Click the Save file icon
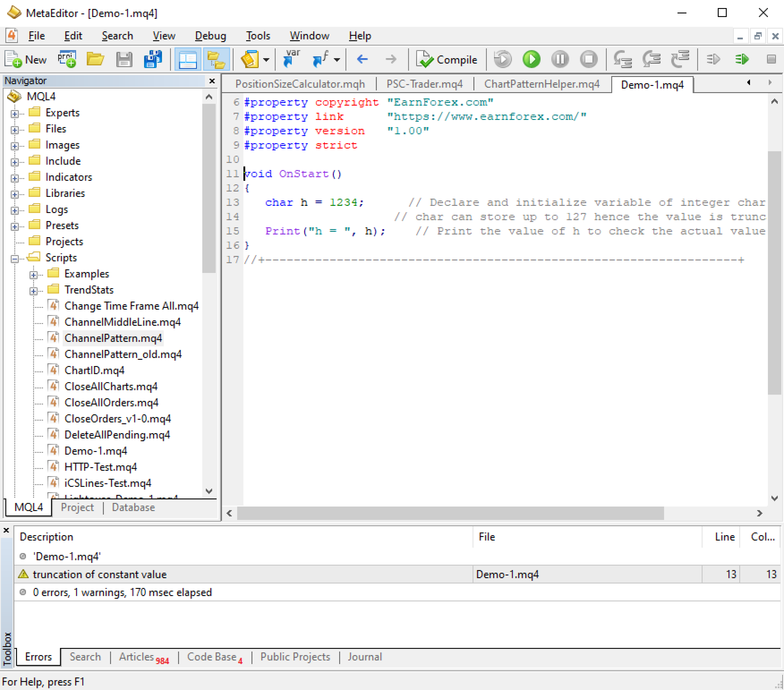The image size is (784, 690). pos(124,60)
